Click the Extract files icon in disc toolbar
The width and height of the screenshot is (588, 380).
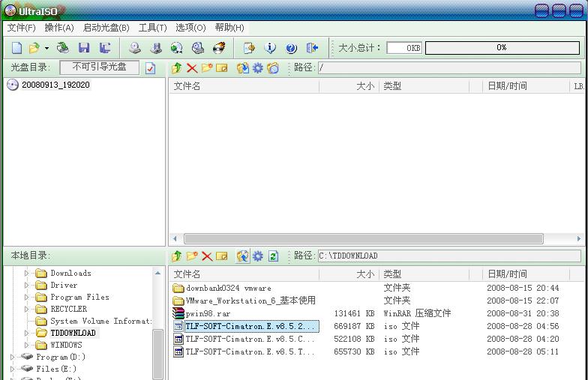243,67
